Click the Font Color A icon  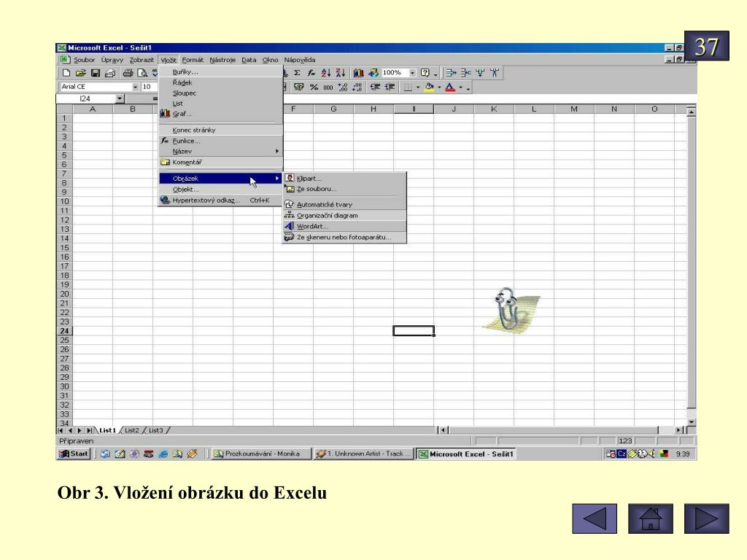click(x=450, y=87)
